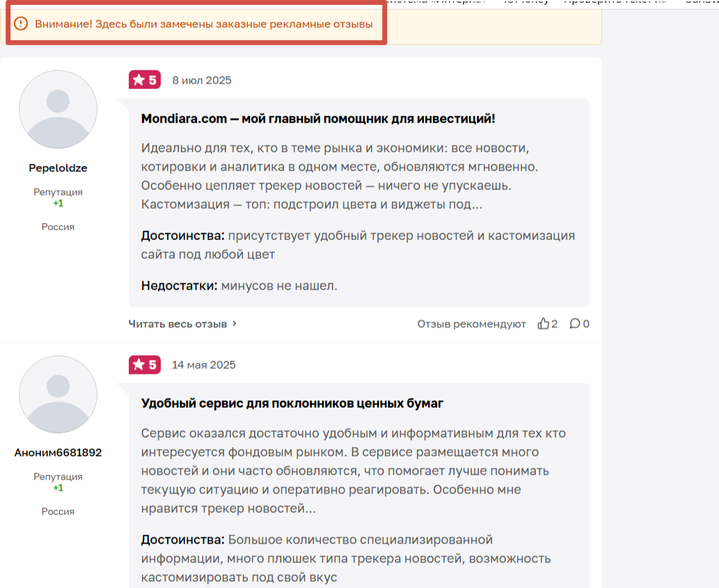Click Достоинства text in Аноним6681892's review
The image size is (719, 588).
[346, 558]
